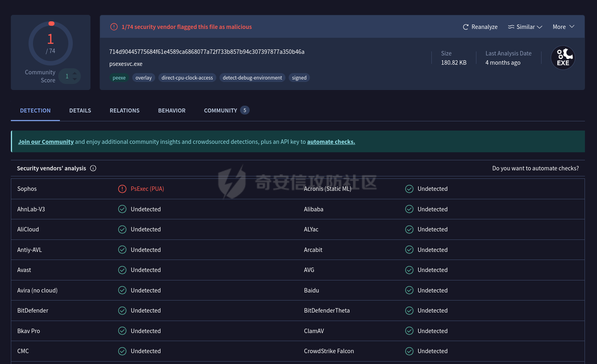Click the detection score circle showing 1 / 74
The height and width of the screenshot is (364, 597).
click(x=51, y=43)
